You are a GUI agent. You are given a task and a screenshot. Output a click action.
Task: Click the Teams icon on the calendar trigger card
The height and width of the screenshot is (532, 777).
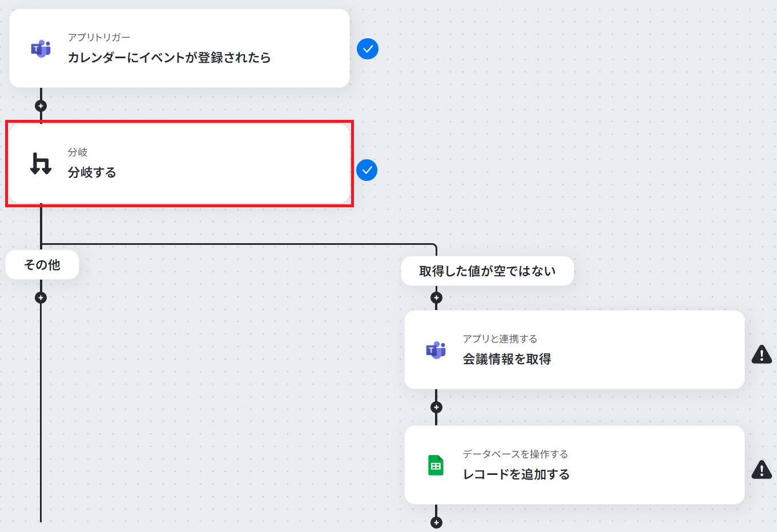(41, 49)
